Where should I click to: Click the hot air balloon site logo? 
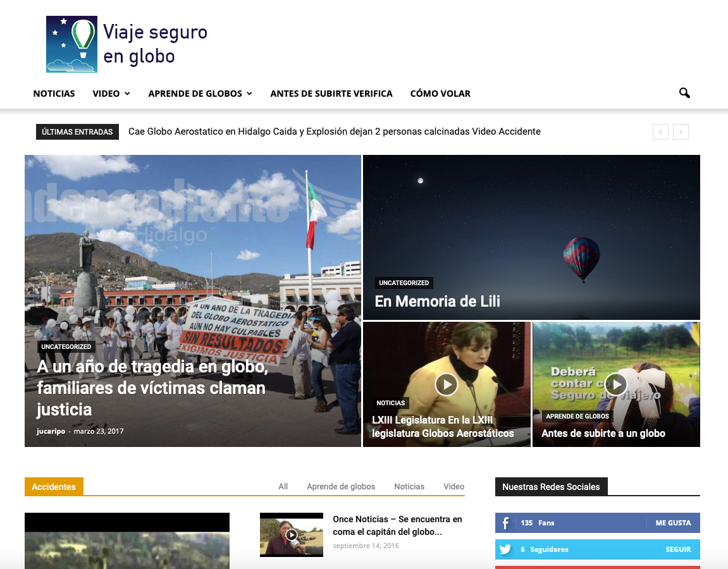coord(71,44)
